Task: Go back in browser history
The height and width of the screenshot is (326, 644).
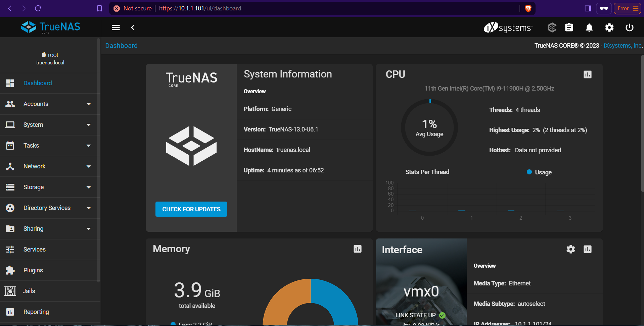Action: click(10, 8)
